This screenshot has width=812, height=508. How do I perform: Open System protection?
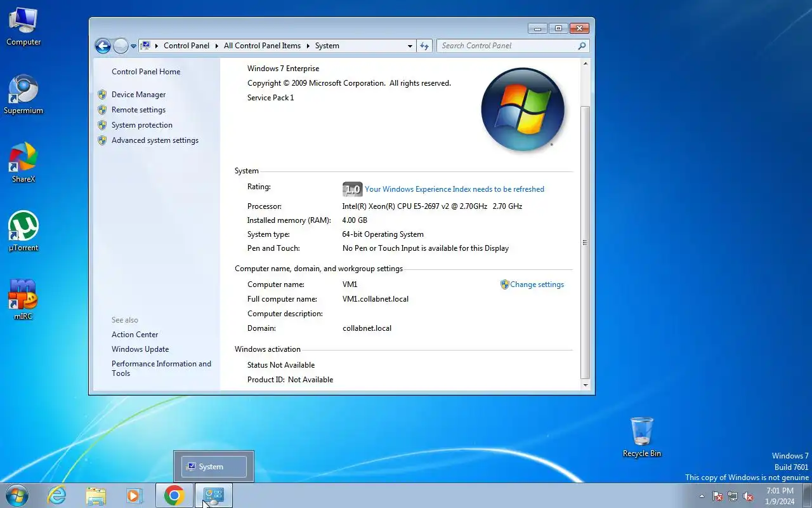(x=142, y=125)
